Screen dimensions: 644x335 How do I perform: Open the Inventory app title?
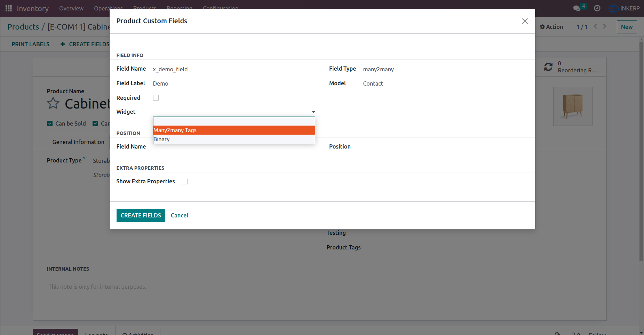point(33,8)
